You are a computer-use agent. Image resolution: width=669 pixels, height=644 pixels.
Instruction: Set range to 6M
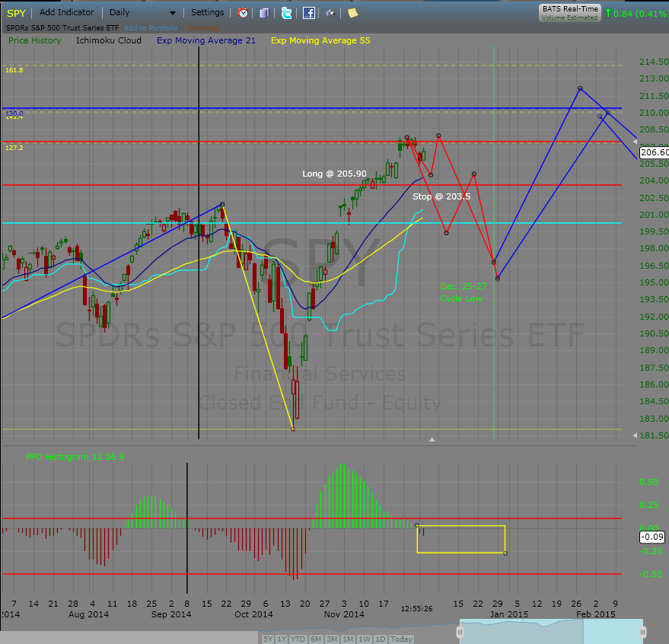tap(316, 639)
